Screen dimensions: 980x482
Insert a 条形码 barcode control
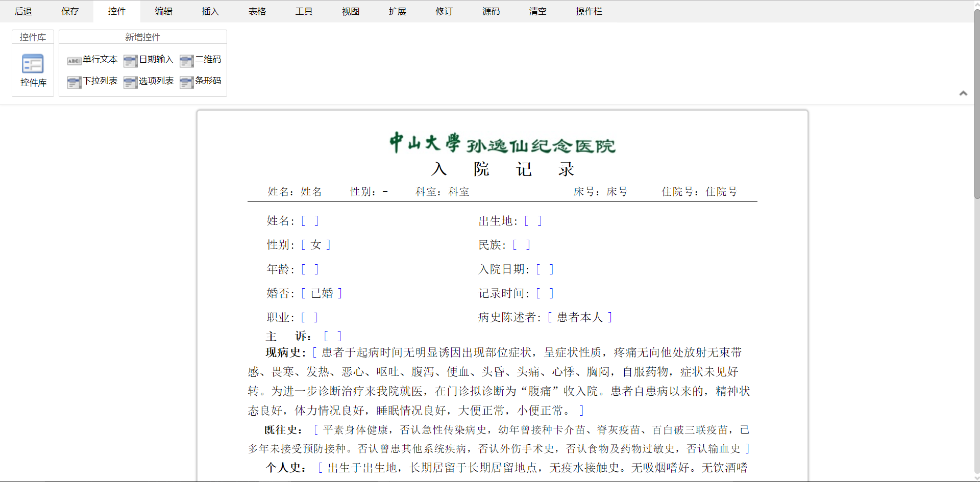point(201,81)
